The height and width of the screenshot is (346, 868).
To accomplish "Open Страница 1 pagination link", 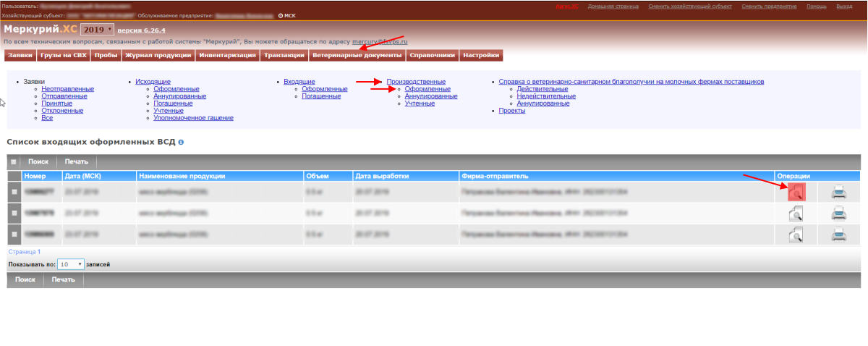I will 25,252.
